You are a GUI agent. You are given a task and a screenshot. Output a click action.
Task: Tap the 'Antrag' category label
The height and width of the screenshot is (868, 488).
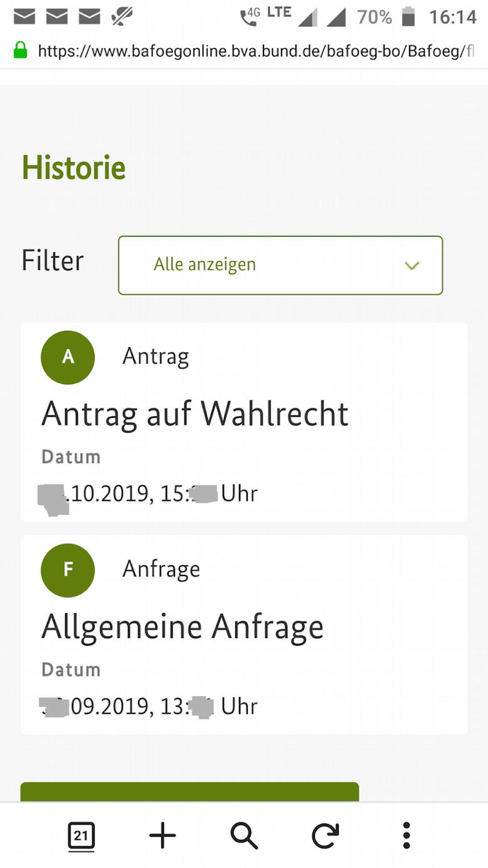click(156, 356)
